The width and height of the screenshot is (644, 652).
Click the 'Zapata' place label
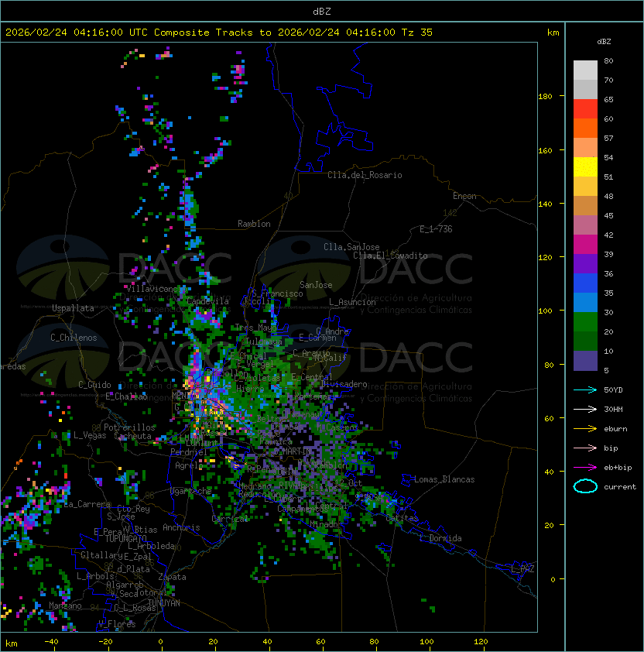point(172,577)
